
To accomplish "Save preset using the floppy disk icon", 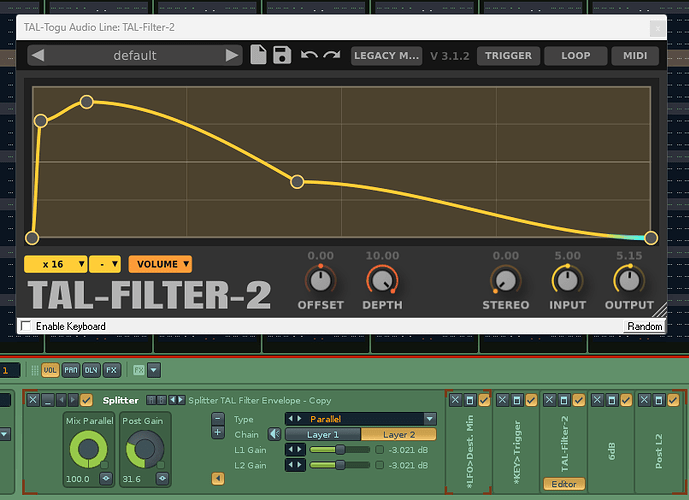I will point(282,55).
